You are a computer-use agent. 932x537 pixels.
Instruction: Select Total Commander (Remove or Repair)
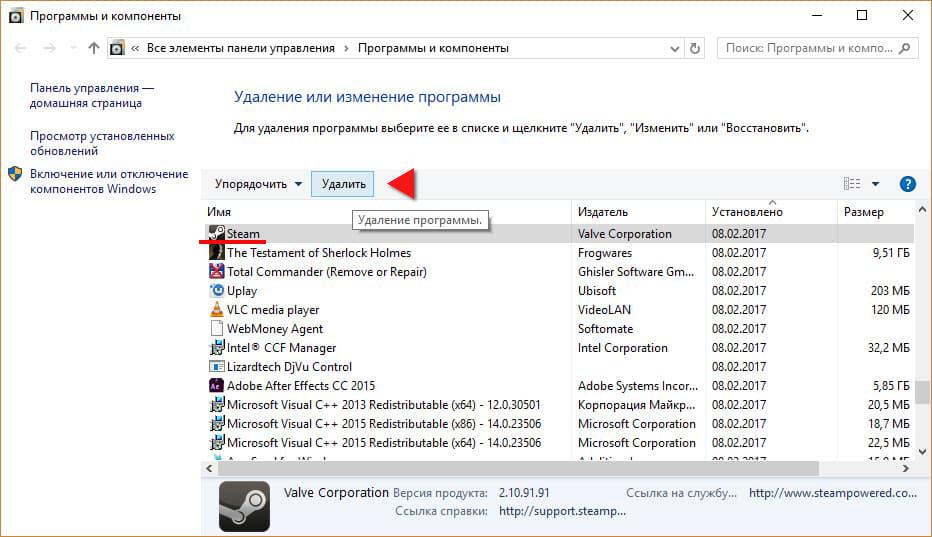pos(326,272)
